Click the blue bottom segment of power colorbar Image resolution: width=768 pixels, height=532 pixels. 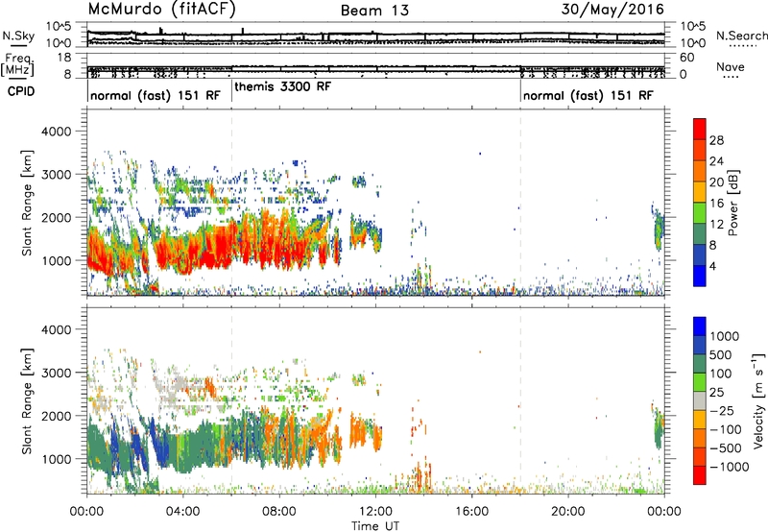point(700,276)
